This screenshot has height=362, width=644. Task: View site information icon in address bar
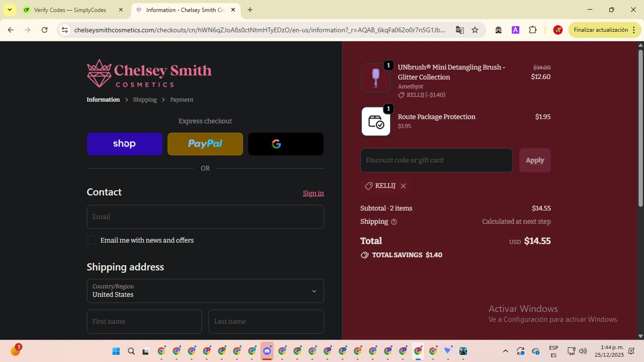(65, 30)
